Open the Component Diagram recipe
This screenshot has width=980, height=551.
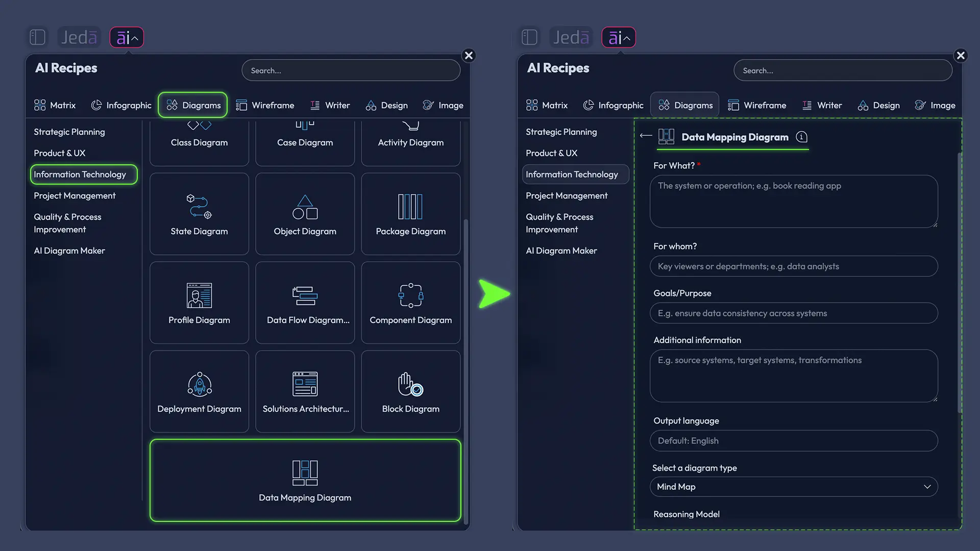coord(411,303)
